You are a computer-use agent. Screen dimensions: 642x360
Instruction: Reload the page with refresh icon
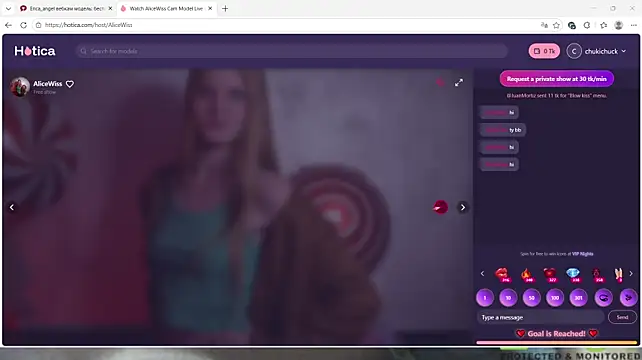23,25
